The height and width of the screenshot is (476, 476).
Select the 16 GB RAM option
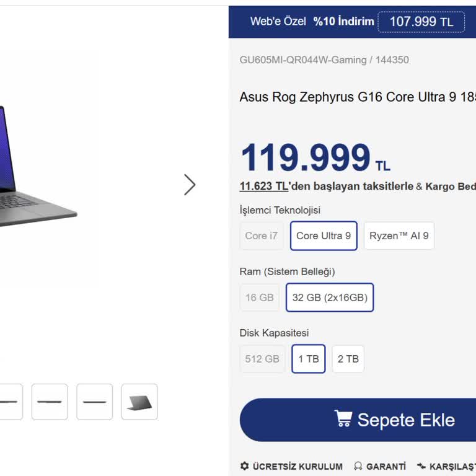coord(260,297)
